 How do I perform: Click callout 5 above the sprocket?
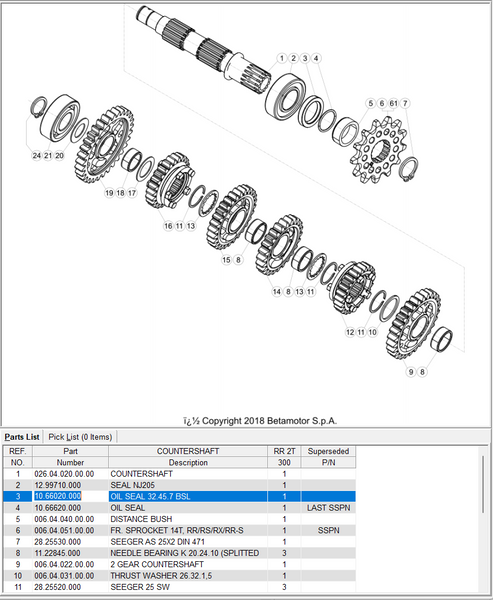[x=371, y=103]
